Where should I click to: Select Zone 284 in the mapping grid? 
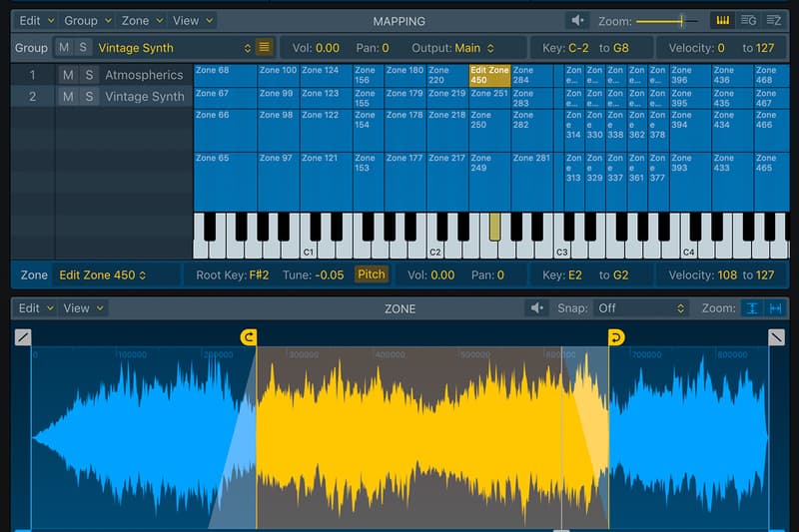point(530,75)
